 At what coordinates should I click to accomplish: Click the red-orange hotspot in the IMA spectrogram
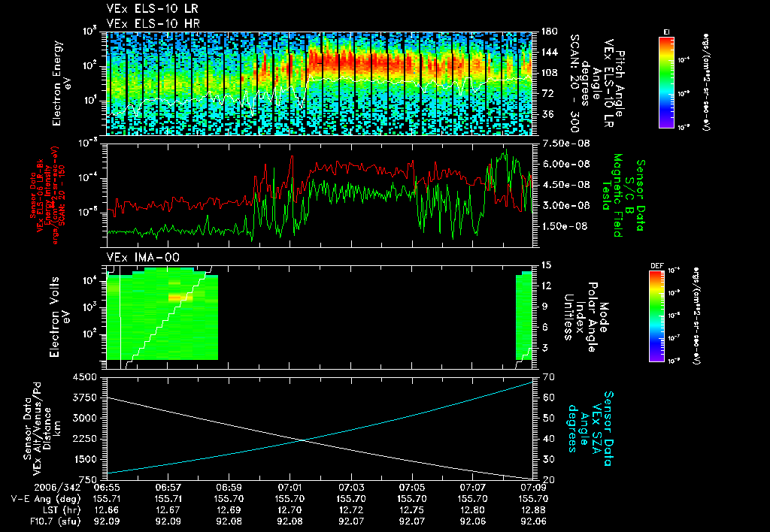pos(176,297)
